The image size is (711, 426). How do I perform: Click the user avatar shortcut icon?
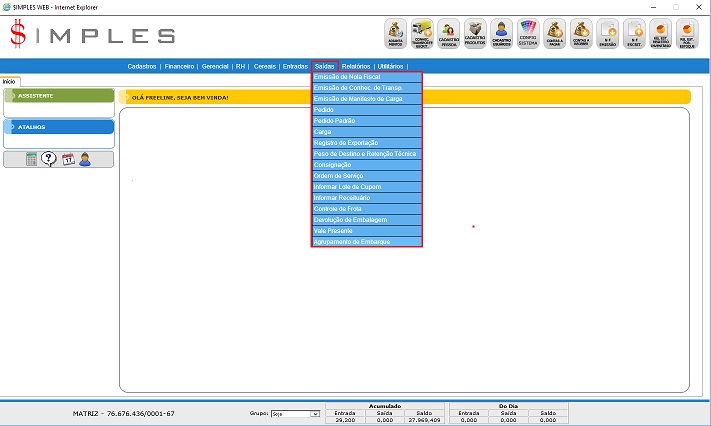[x=85, y=159]
